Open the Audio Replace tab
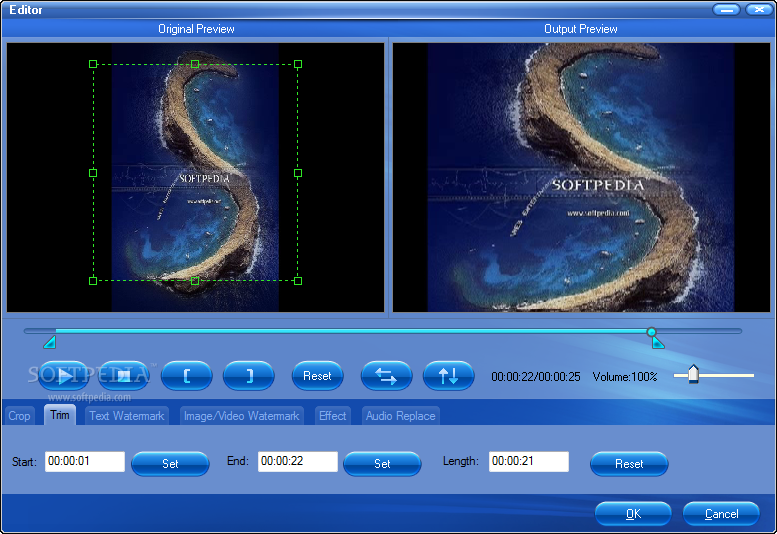 (400, 416)
